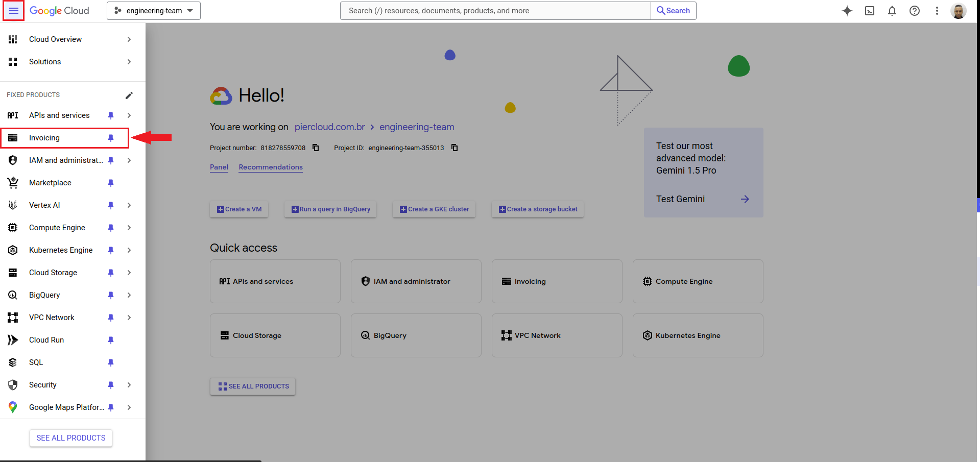Unpin Invoicing from fixed products
The height and width of the screenshot is (462, 980).
click(x=111, y=138)
